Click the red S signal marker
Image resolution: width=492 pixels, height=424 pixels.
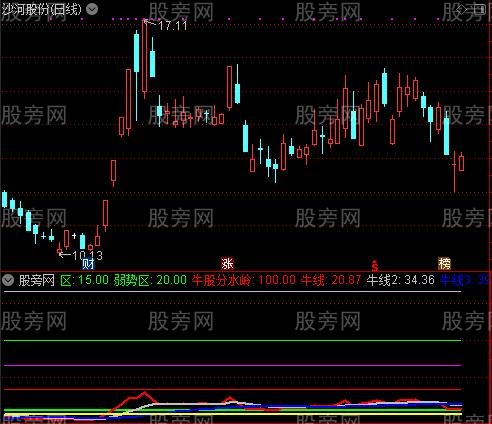click(375, 266)
